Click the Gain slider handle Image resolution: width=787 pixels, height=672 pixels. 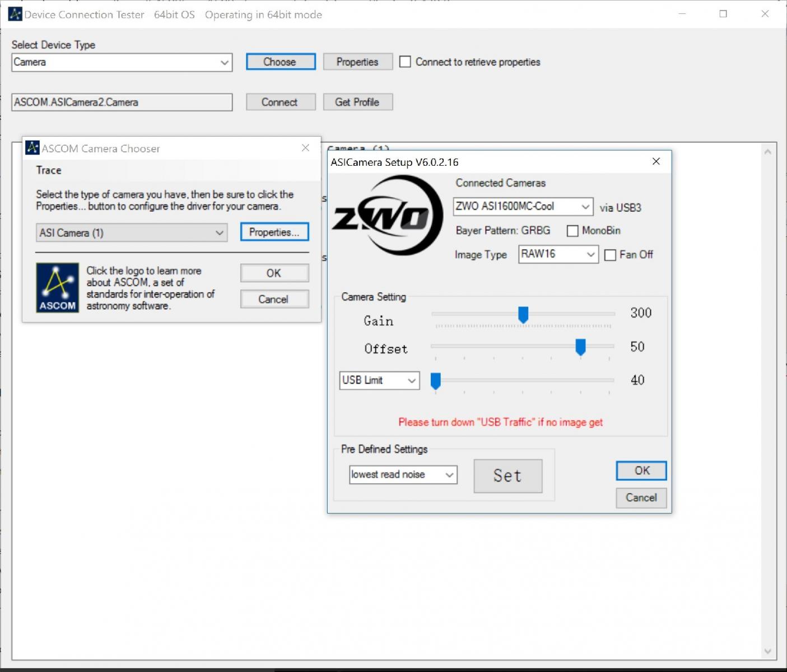point(523,315)
